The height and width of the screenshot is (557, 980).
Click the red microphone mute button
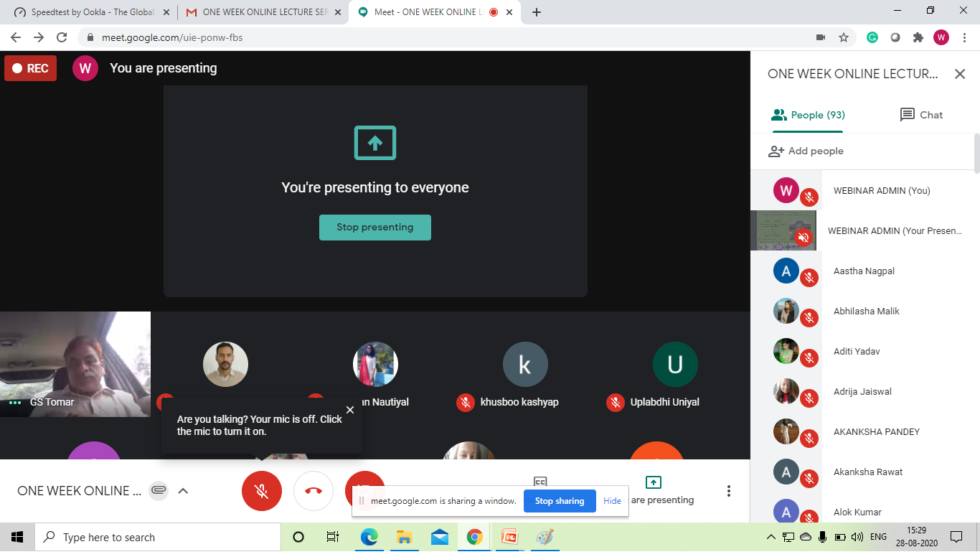tap(261, 491)
